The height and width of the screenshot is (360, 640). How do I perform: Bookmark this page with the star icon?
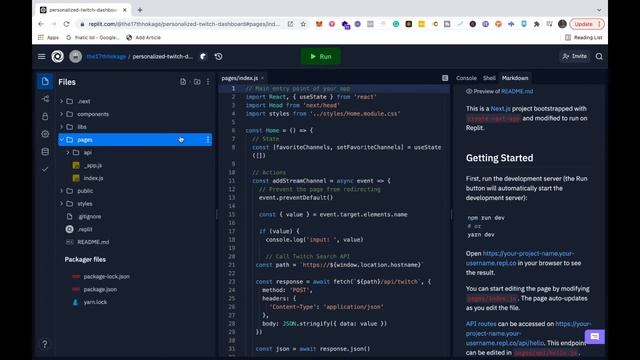303,24
